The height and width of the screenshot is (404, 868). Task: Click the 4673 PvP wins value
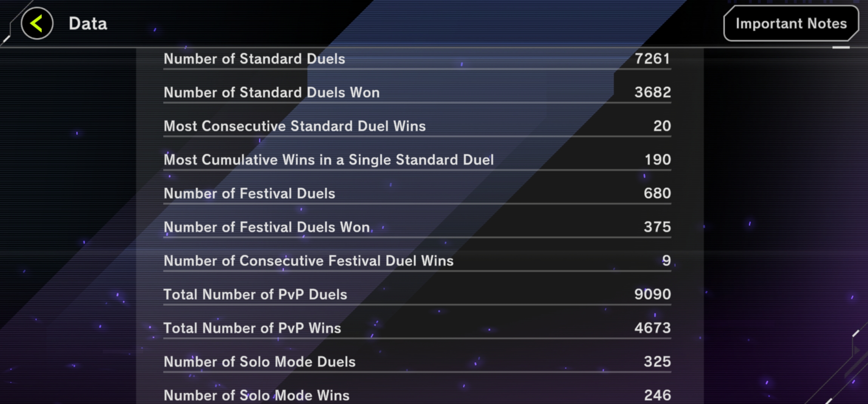[652, 328]
